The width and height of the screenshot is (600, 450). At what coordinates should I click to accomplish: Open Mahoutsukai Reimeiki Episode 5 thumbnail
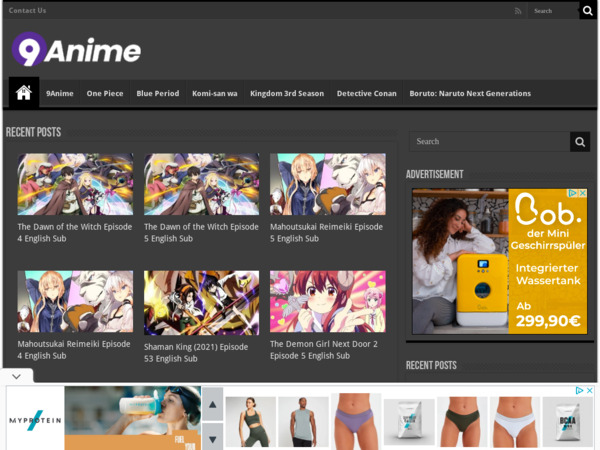coord(328,184)
